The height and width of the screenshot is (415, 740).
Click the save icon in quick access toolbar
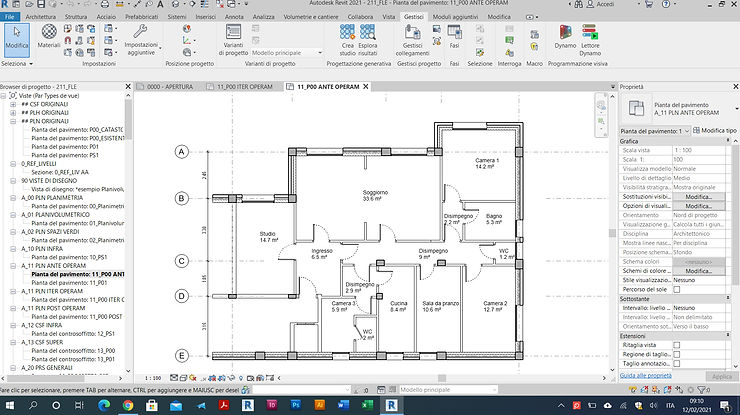(41, 4)
